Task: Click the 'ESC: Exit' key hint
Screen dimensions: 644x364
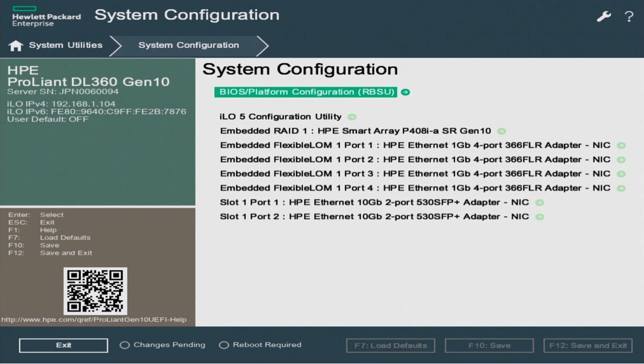Action: pos(32,222)
